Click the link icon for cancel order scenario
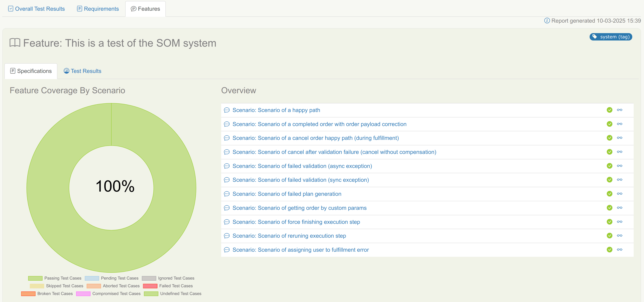The image size is (644, 302). [620, 138]
